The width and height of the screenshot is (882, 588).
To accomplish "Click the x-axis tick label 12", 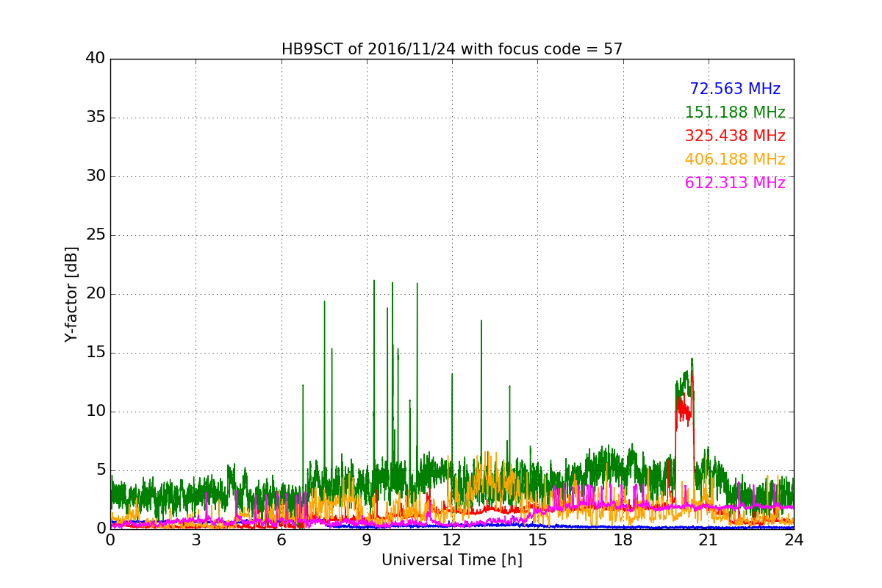I will pyautogui.click(x=452, y=540).
